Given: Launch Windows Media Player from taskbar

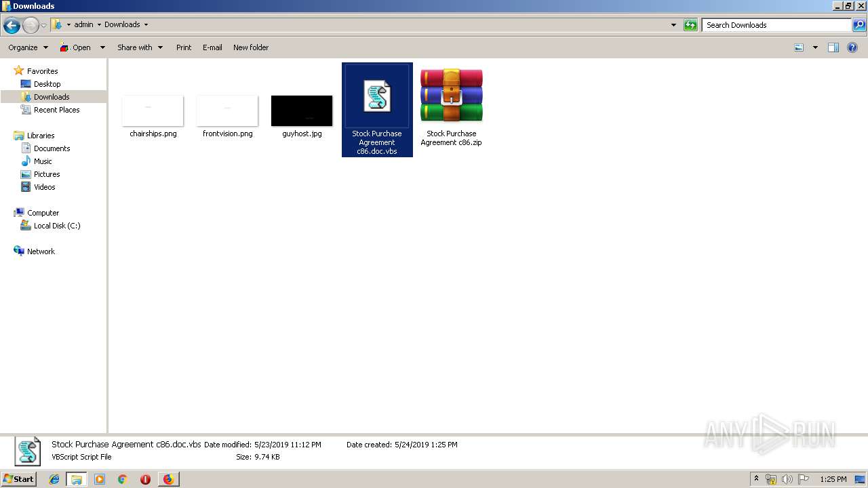Looking at the screenshot, I should click(x=100, y=479).
